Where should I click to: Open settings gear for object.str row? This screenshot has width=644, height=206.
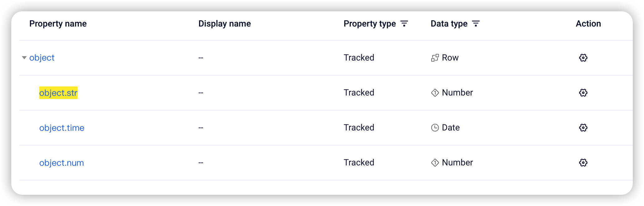(x=583, y=93)
